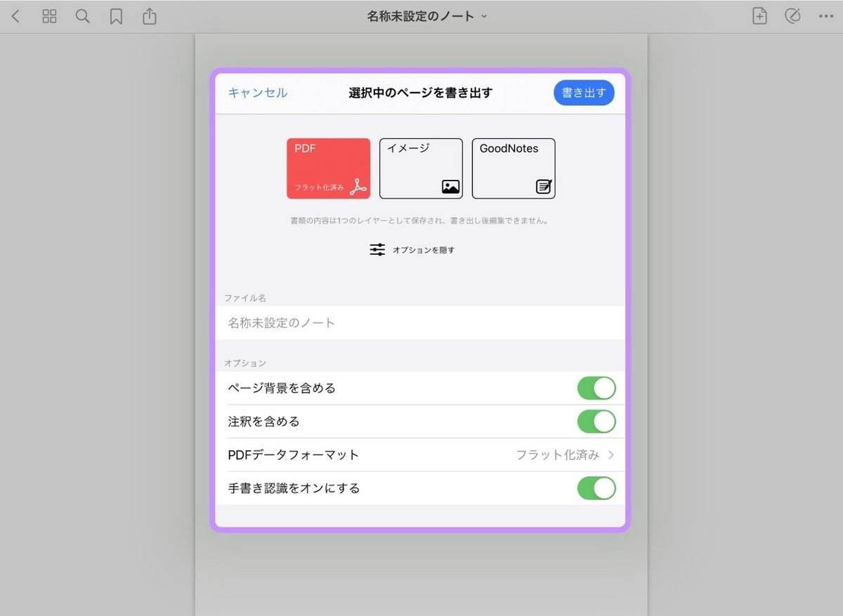This screenshot has height=616, width=843.
Task: Open the share icon
Action: pyautogui.click(x=149, y=15)
